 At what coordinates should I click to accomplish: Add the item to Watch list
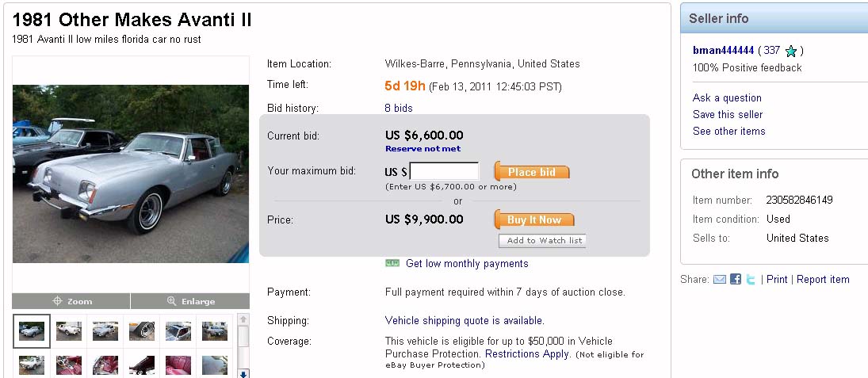tap(543, 241)
